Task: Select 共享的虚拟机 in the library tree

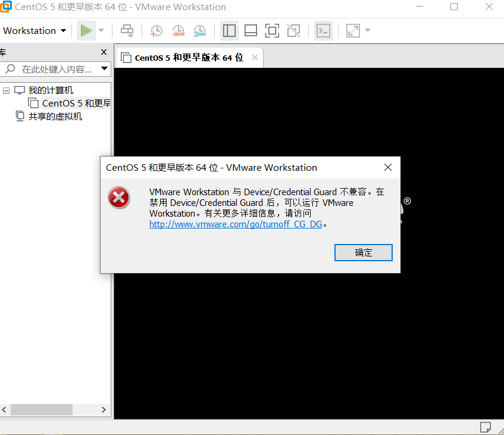Action: (55, 117)
